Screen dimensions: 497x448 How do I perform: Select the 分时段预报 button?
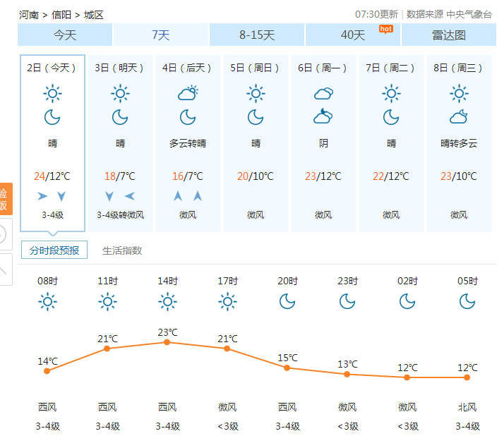(x=54, y=250)
